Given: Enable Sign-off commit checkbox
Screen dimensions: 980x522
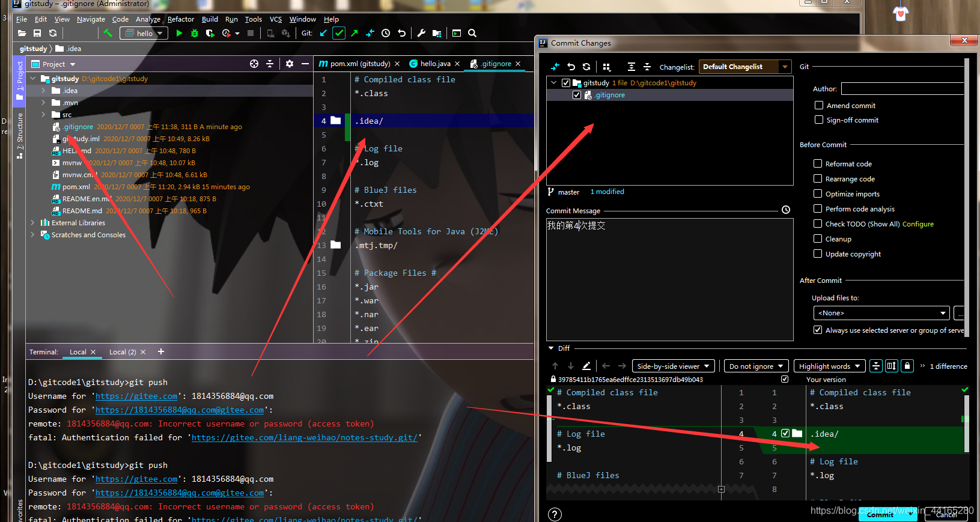Looking at the screenshot, I should pos(818,120).
